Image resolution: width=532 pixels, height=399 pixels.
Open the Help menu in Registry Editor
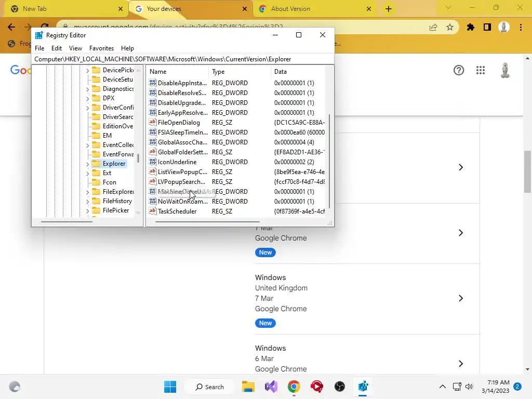[x=127, y=48]
